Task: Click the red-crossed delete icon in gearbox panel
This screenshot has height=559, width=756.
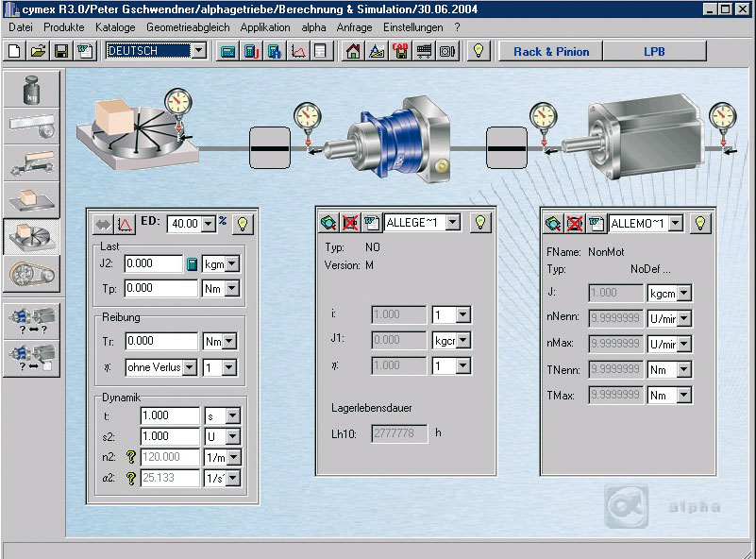Action: 350,223
